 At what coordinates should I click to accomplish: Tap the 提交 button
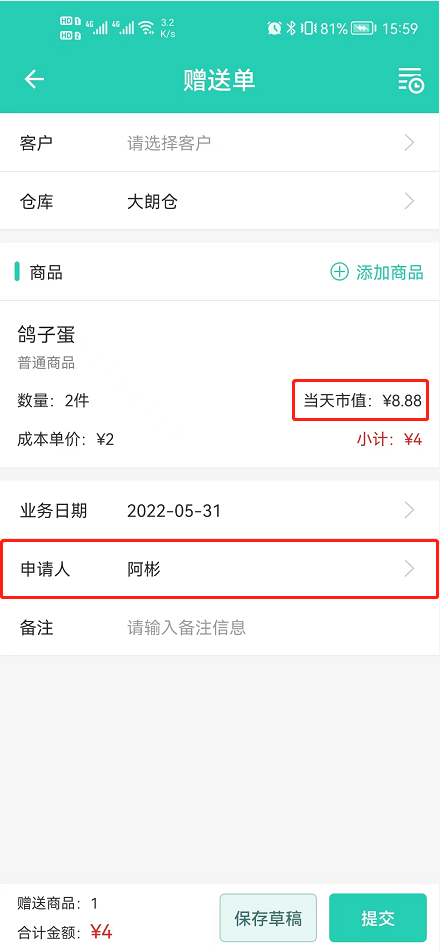pos(378,917)
